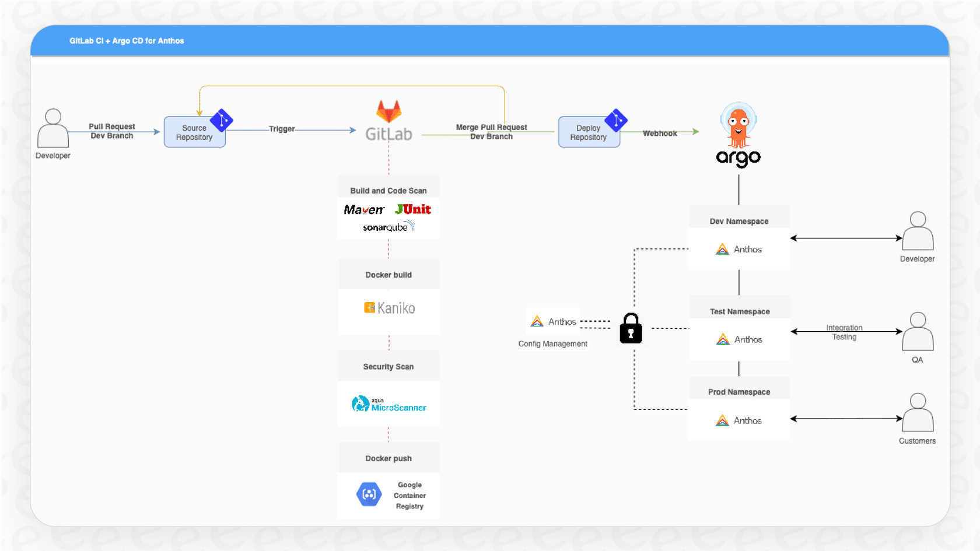The width and height of the screenshot is (980, 551).
Task: Select the Test Namespace header
Action: pyautogui.click(x=739, y=311)
